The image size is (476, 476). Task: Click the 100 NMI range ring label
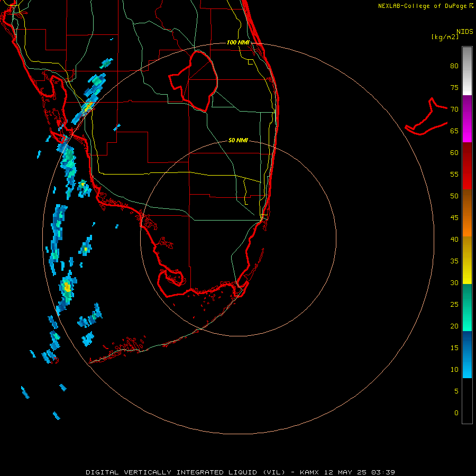click(238, 42)
